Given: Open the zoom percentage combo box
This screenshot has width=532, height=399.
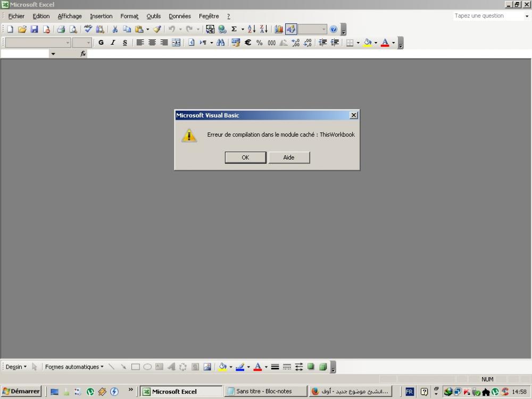Looking at the screenshot, I should (312, 29).
